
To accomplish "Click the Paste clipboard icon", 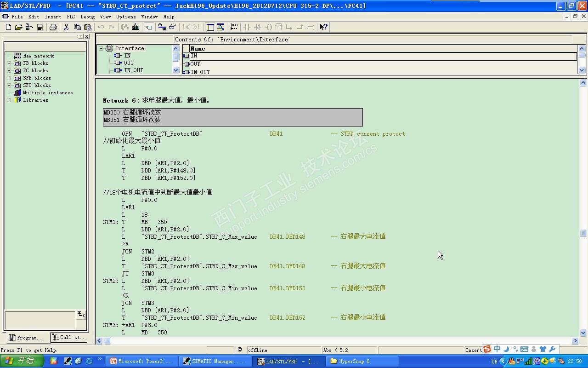I will click(x=88, y=27).
